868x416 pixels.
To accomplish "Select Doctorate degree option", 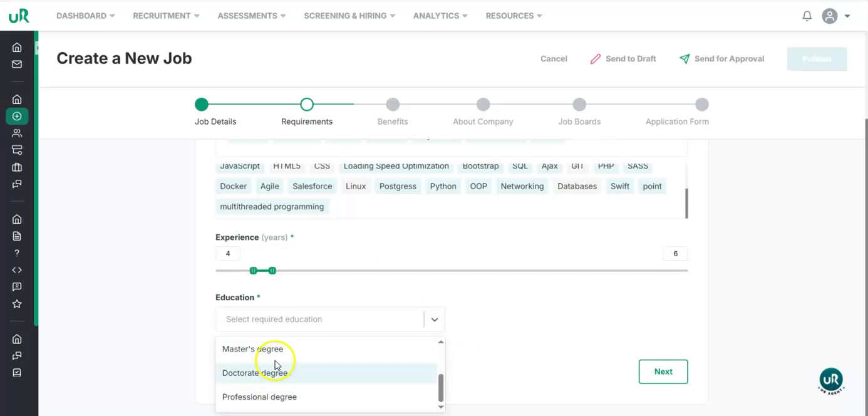I will coord(255,373).
